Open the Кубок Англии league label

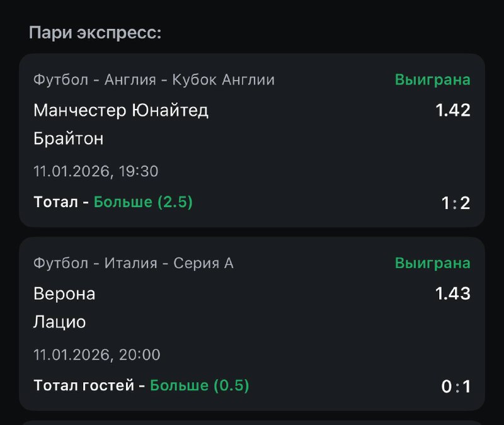154,80
